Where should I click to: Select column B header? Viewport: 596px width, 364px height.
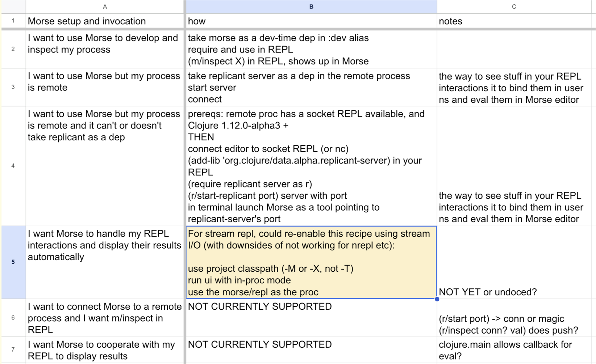coord(312,6)
